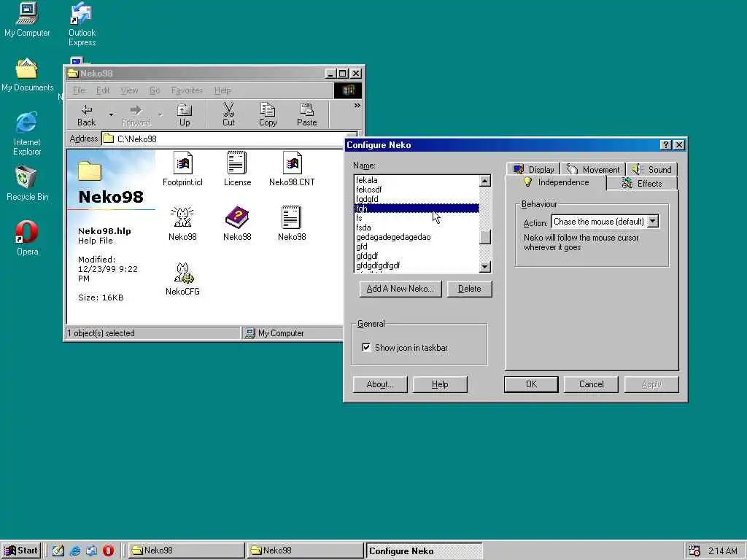This screenshot has height=560, width=747.
Task: Click the Address field showing C:\Neko98
Action: coord(230,139)
